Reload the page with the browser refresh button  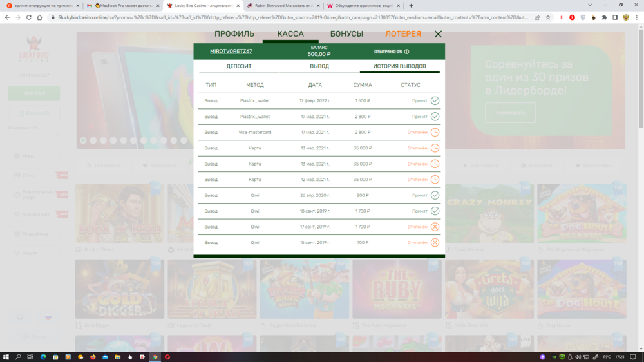point(30,17)
